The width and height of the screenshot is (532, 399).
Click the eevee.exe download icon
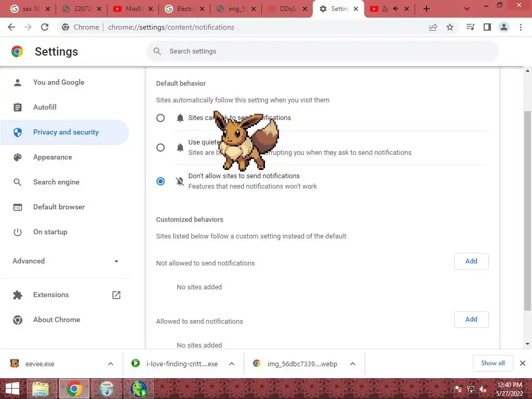pyautogui.click(x=15, y=363)
